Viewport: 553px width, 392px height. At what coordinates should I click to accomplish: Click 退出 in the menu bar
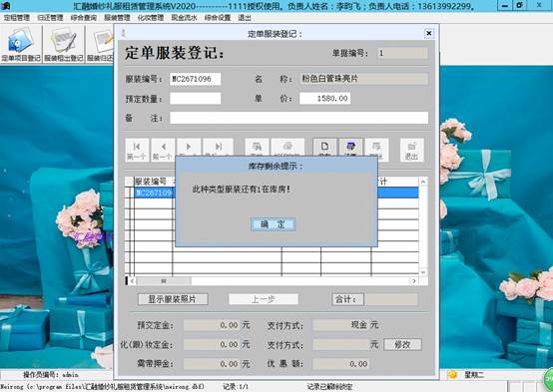244,18
